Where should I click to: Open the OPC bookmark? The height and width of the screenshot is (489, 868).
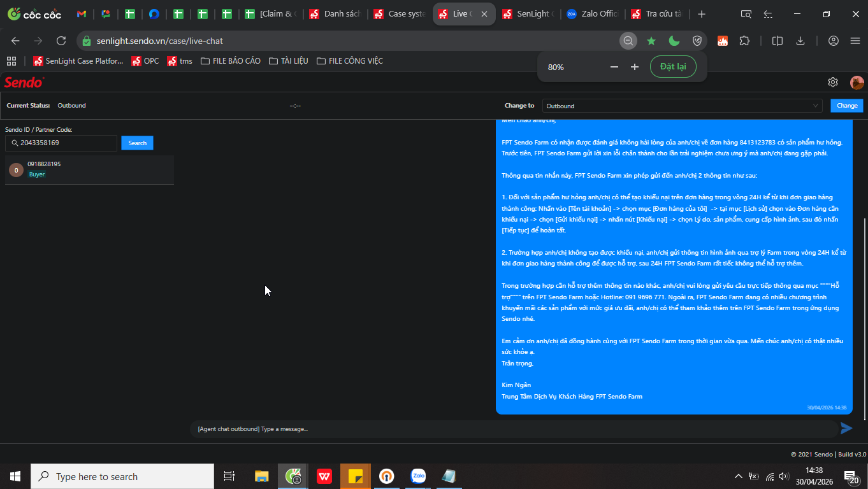pos(145,61)
